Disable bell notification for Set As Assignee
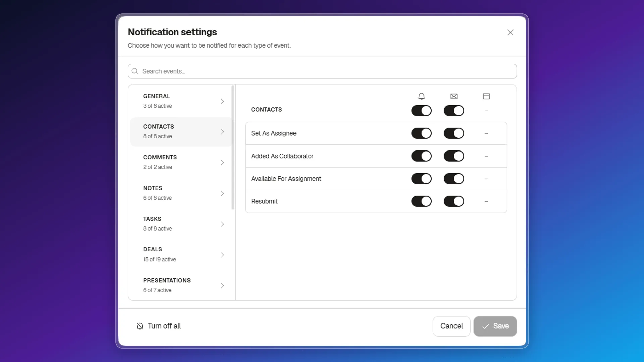The height and width of the screenshot is (362, 644). 421,133
